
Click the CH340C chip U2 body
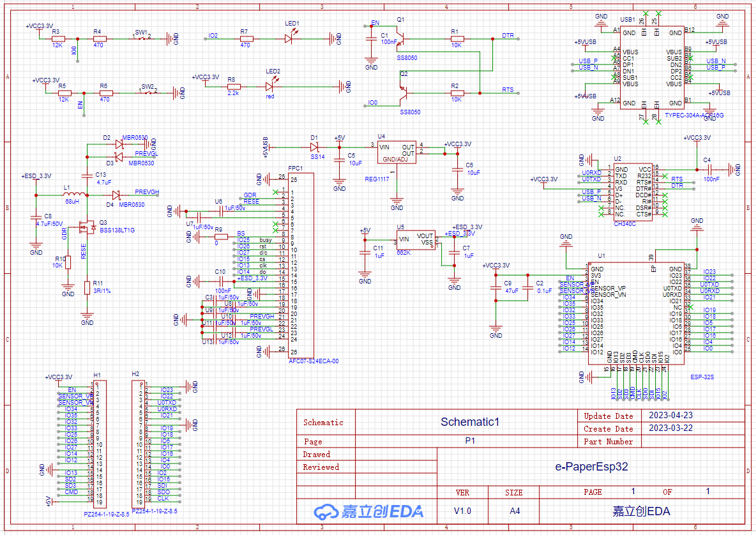click(x=633, y=192)
